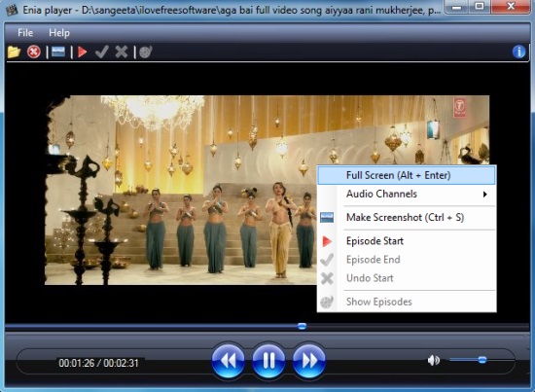The height and width of the screenshot is (392, 535).
Task: Click Episode End in context menu
Action: point(406,260)
